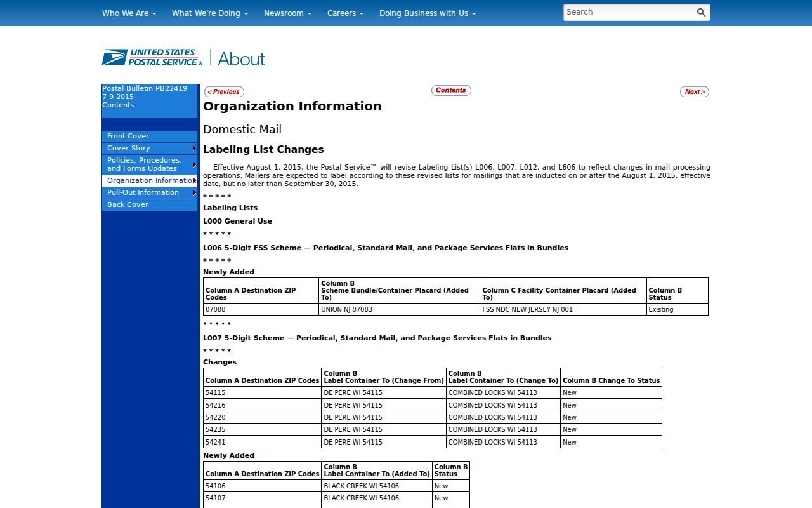The image size is (812, 508).
Task: Click the 54220 ZIP code cell
Action: 262,417
